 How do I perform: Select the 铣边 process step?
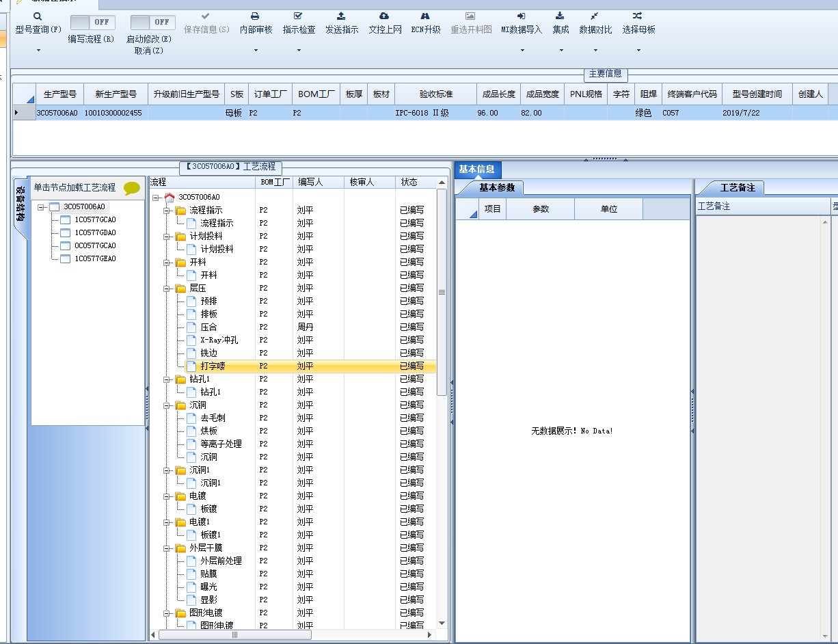pos(209,353)
